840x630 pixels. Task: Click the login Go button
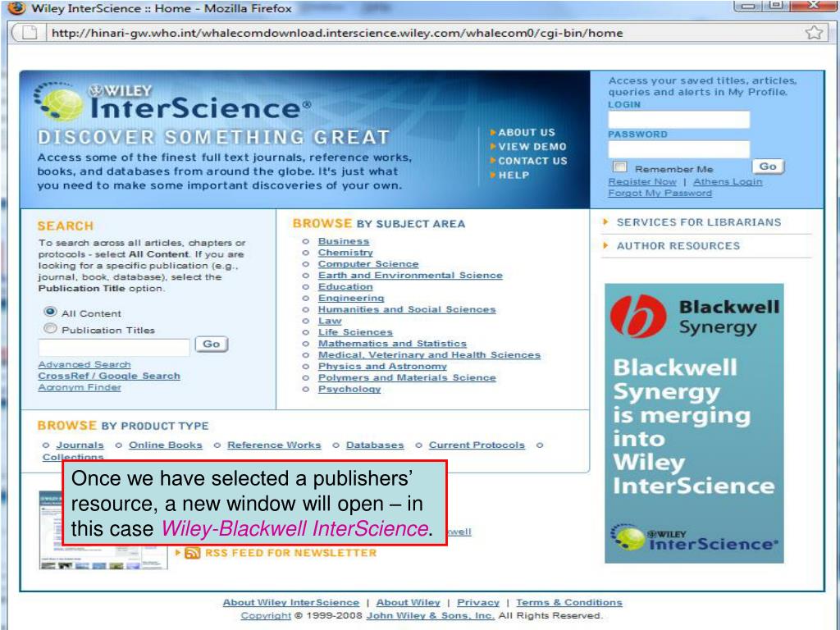click(768, 167)
